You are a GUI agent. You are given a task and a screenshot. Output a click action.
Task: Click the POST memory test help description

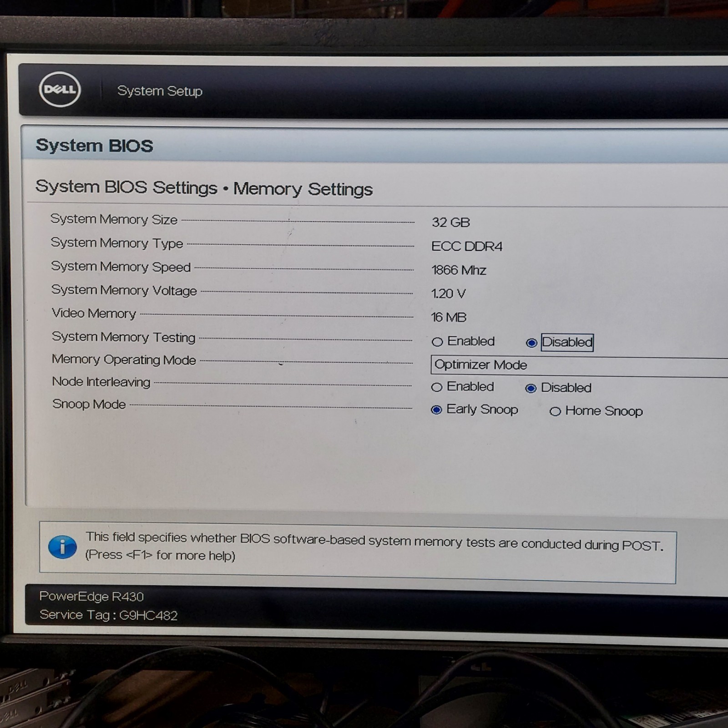[374, 541]
